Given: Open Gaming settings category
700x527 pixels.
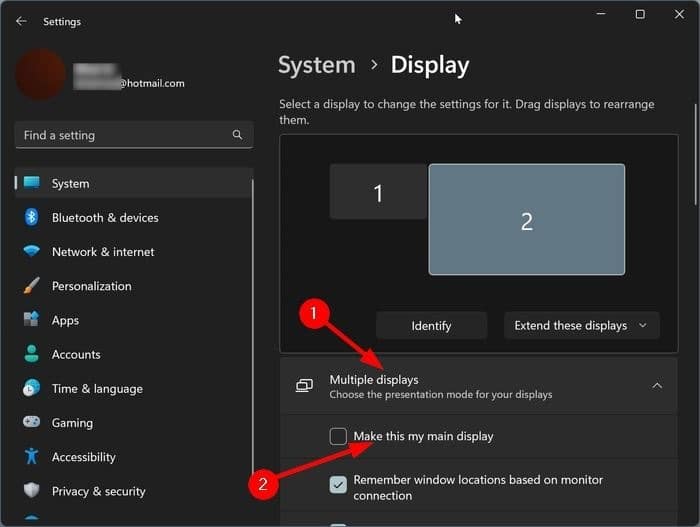Looking at the screenshot, I should [x=134, y=422].
